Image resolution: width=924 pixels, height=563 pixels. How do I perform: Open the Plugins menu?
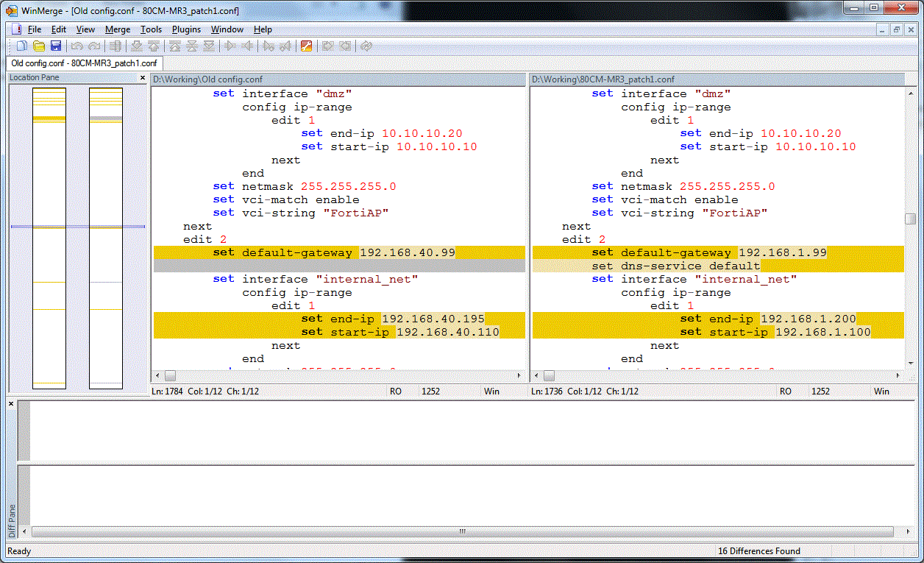coord(186,29)
